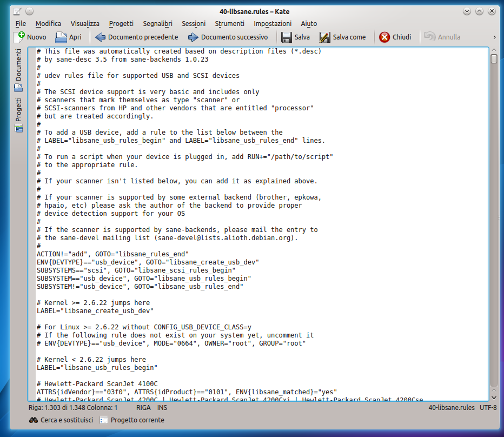Viewport: 504px width, 437px height.
Task: Toggle the Progetto corrente panel
Action: point(133,420)
